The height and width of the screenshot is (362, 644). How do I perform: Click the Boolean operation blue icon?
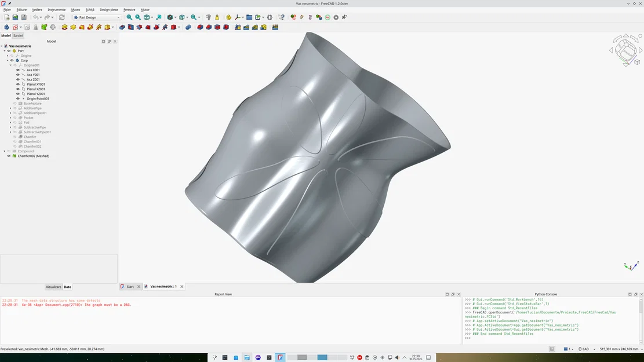188,27
